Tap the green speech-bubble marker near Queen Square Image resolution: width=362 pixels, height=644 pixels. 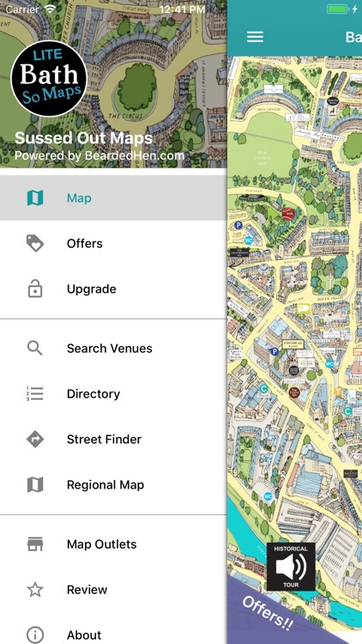point(304,308)
